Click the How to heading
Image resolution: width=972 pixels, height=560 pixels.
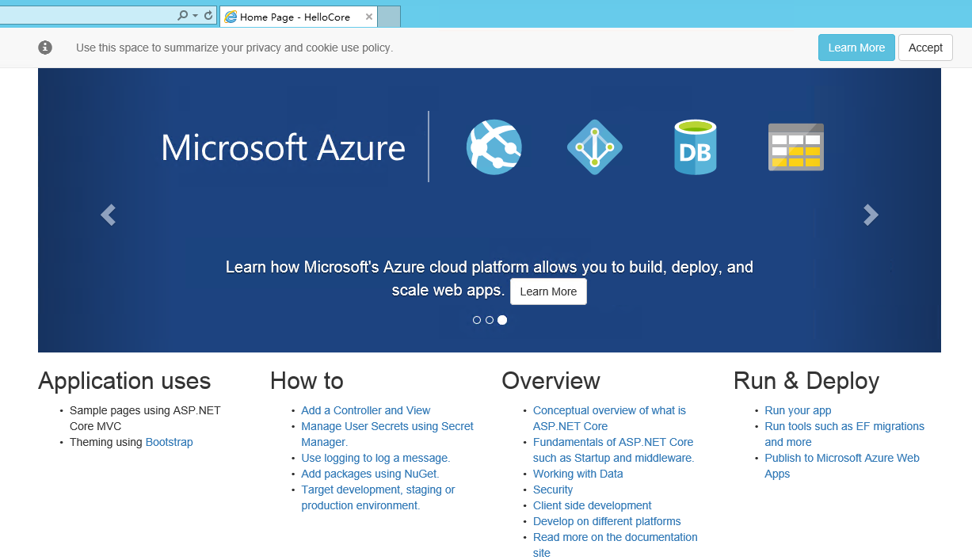(x=307, y=381)
